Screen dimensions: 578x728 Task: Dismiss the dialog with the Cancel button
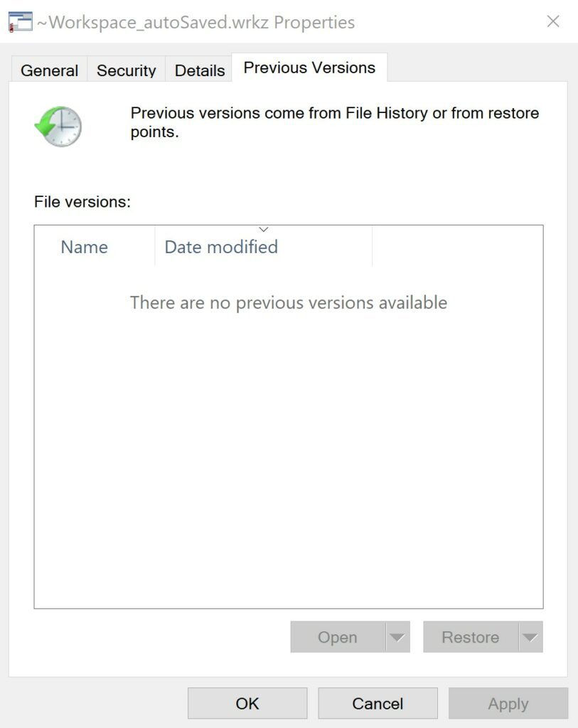377,703
